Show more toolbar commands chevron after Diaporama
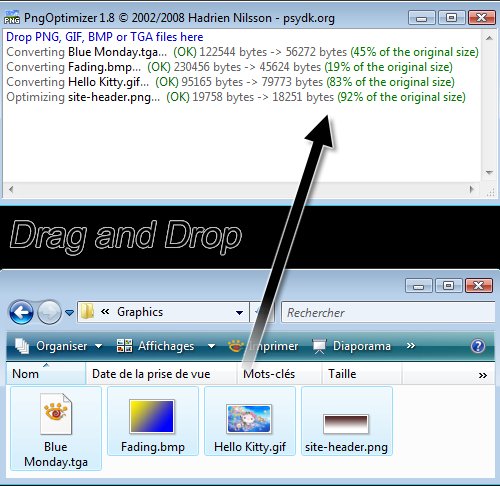Viewport: 500px width, 486px height. point(411,346)
